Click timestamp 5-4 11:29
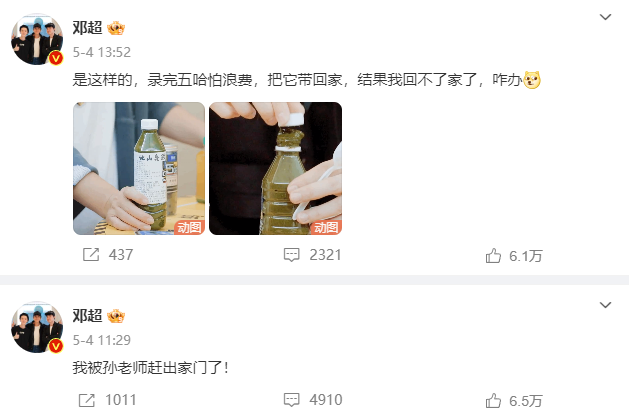The image size is (629, 417). [x=102, y=340]
